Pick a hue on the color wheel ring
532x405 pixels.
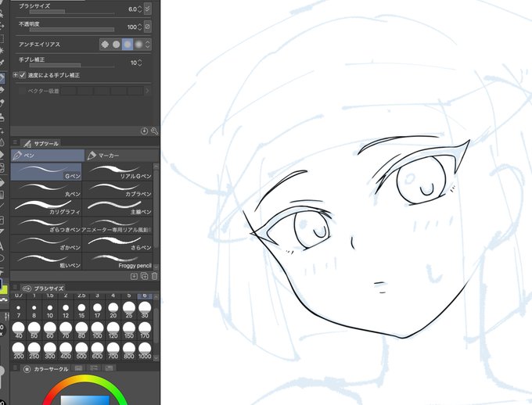84,379
